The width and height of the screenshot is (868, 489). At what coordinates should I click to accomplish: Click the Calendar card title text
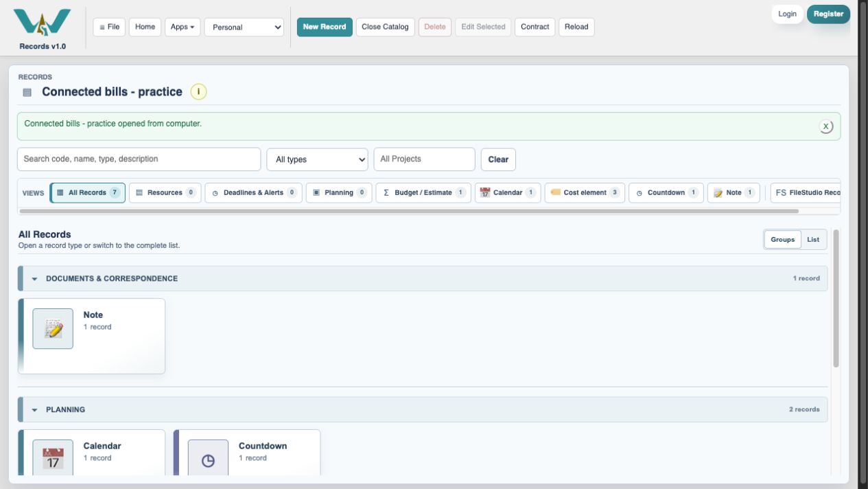[x=102, y=446]
